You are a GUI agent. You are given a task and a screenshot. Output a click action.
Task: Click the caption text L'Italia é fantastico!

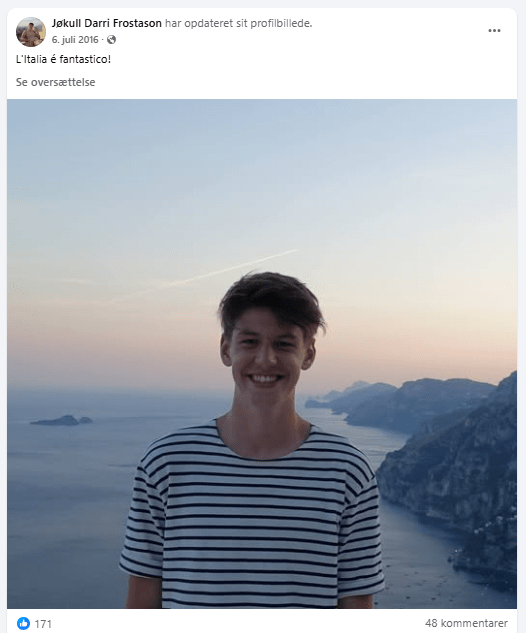63,59
